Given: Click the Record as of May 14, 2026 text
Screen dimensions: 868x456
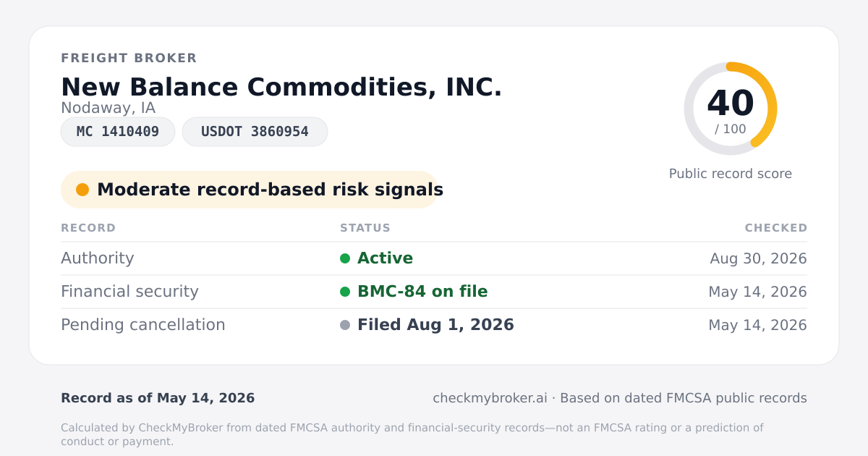Looking at the screenshot, I should tap(158, 398).
